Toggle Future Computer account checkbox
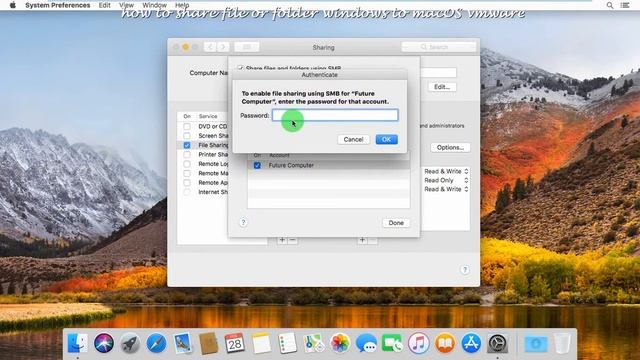The image size is (640, 360). [x=257, y=165]
